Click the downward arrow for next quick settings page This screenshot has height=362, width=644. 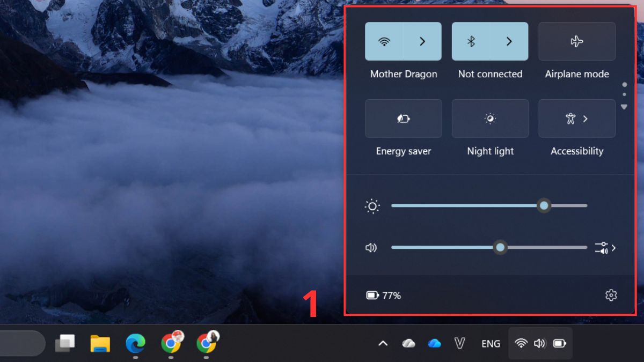(624, 107)
